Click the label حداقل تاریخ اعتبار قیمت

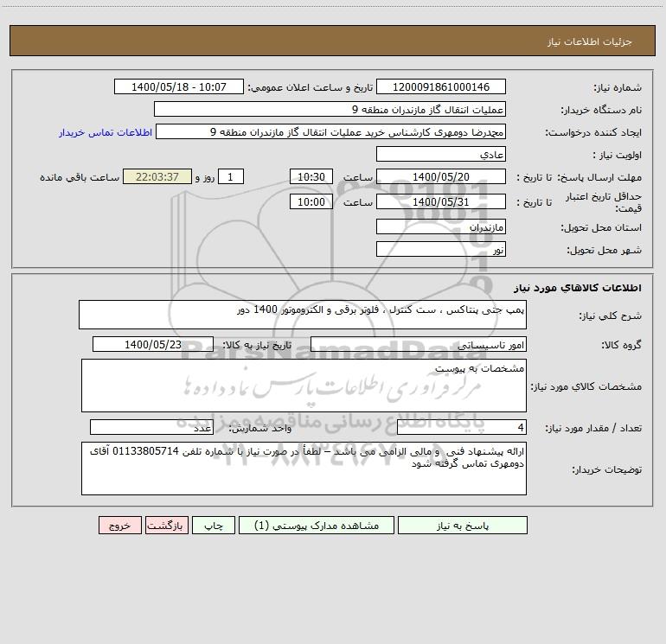(604, 202)
